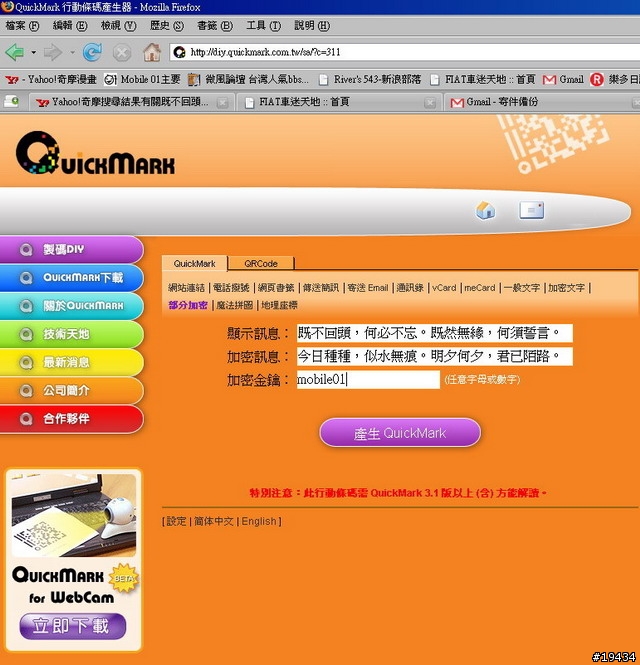
Task: Choose the 電話撥號 option
Action: pos(231,288)
